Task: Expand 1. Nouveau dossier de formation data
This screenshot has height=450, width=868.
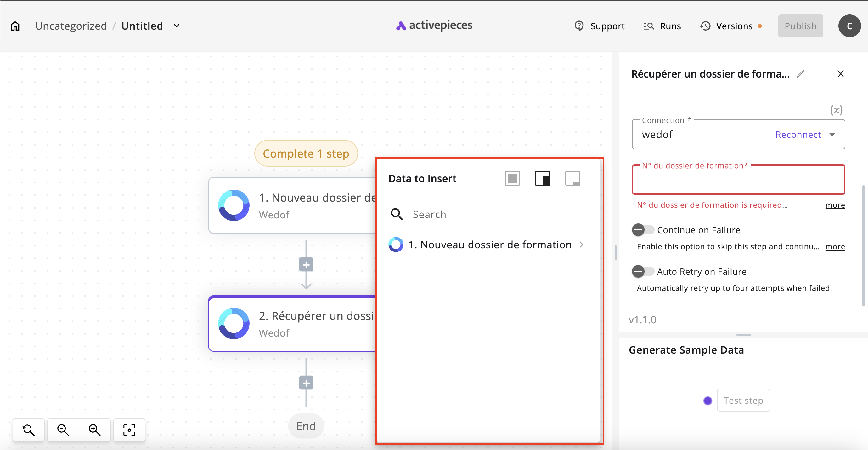Action: click(x=581, y=245)
